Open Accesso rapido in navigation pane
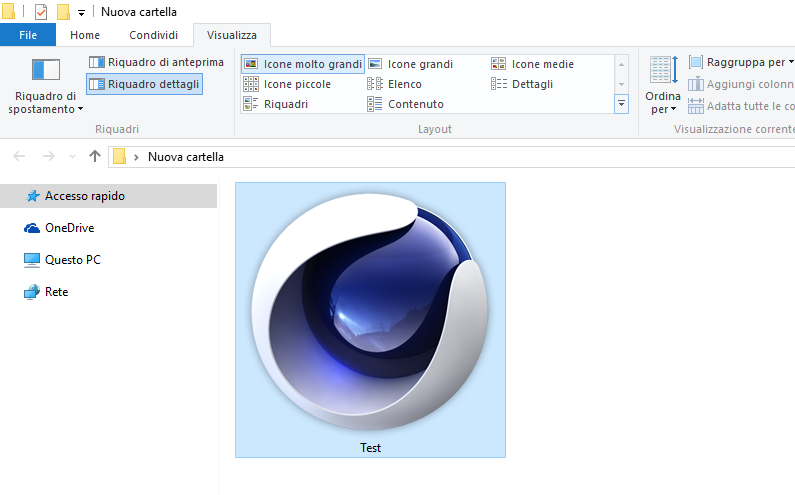795x495 pixels. (109, 196)
